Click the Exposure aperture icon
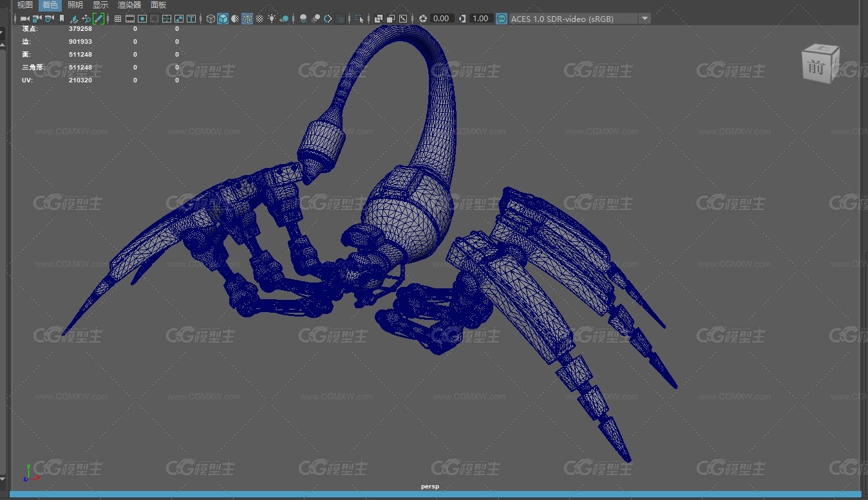Viewport: 868px width, 500px height. (423, 19)
